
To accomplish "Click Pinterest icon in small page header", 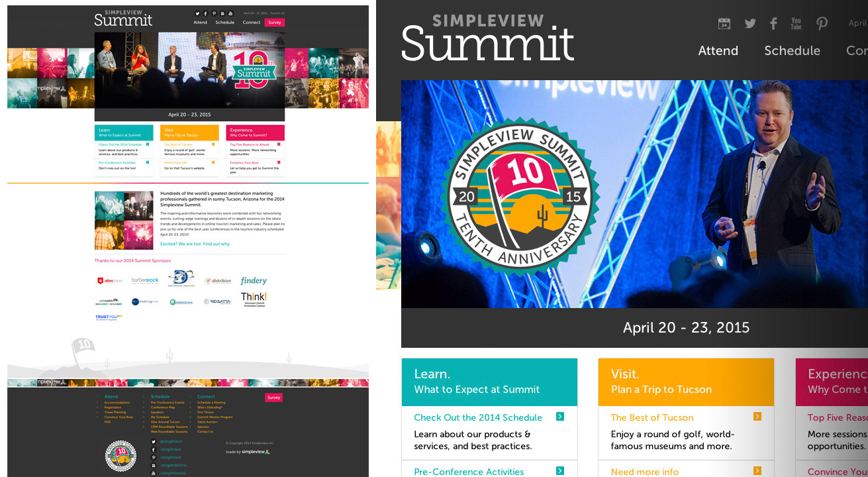I will 214,13.
